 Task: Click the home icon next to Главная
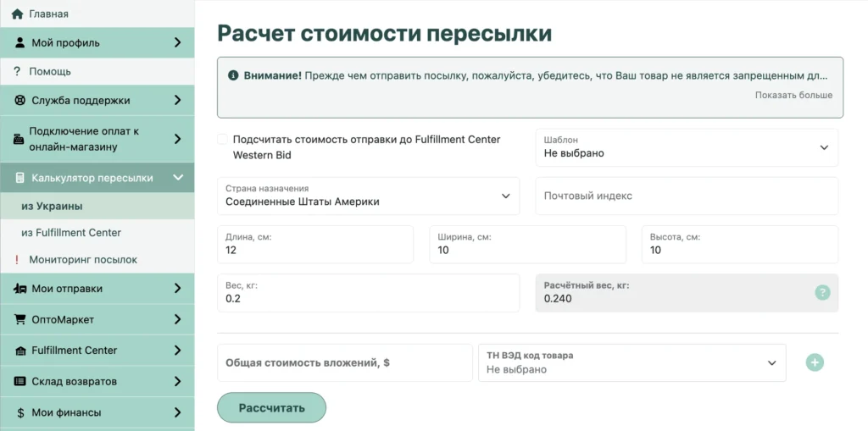[x=17, y=14]
